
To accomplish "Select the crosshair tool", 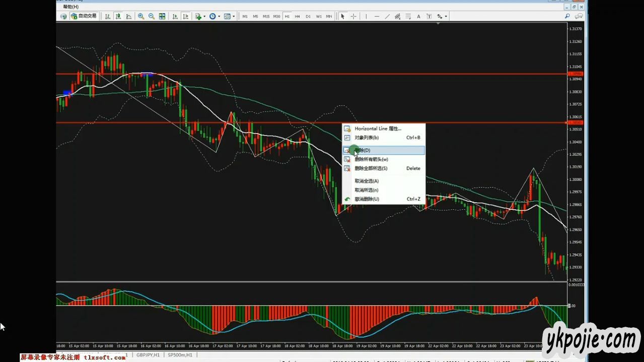I will point(353,16).
